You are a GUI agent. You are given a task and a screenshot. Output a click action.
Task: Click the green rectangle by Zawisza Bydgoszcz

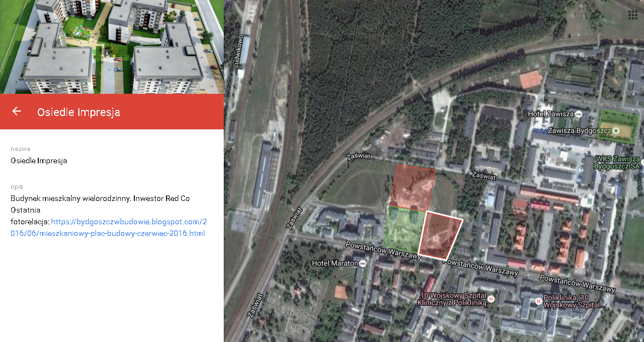(618, 127)
